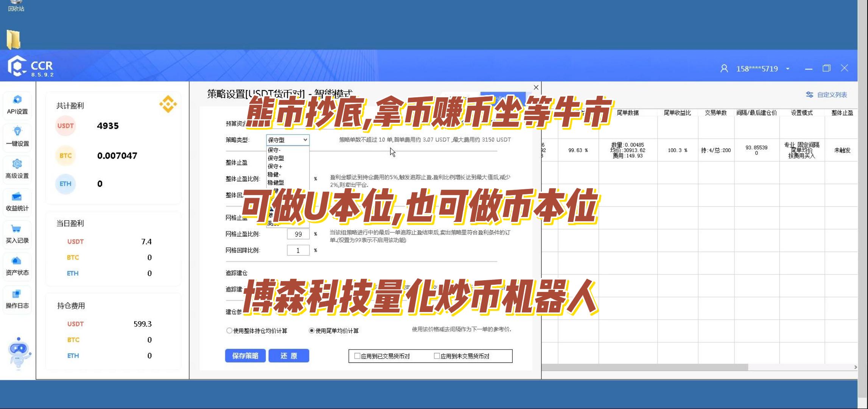The width and height of the screenshot is (868, 409).
Task: Click the table's horizontal scrollbar thumb
Action: point(645,367)
